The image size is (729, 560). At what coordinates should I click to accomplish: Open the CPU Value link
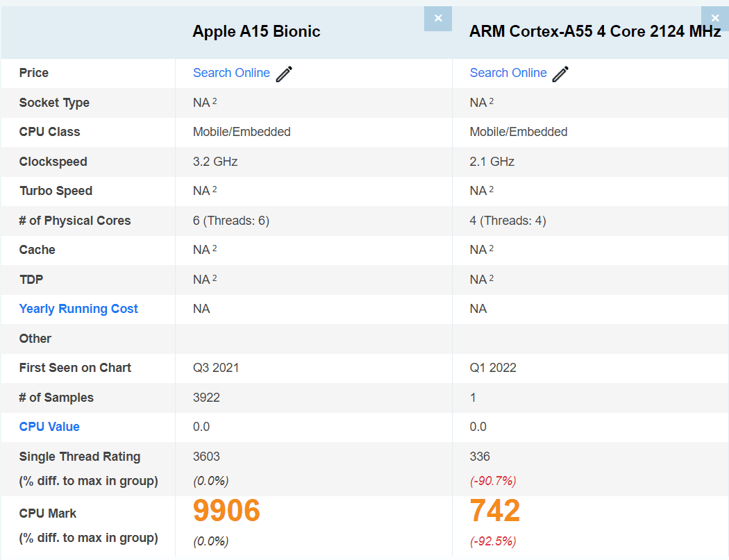[49, 427]
